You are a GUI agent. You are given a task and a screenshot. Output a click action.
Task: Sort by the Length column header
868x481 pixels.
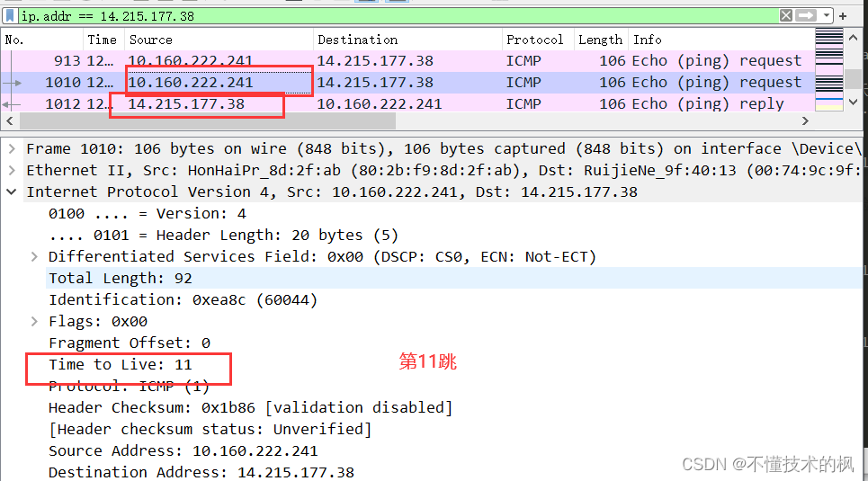601,40
